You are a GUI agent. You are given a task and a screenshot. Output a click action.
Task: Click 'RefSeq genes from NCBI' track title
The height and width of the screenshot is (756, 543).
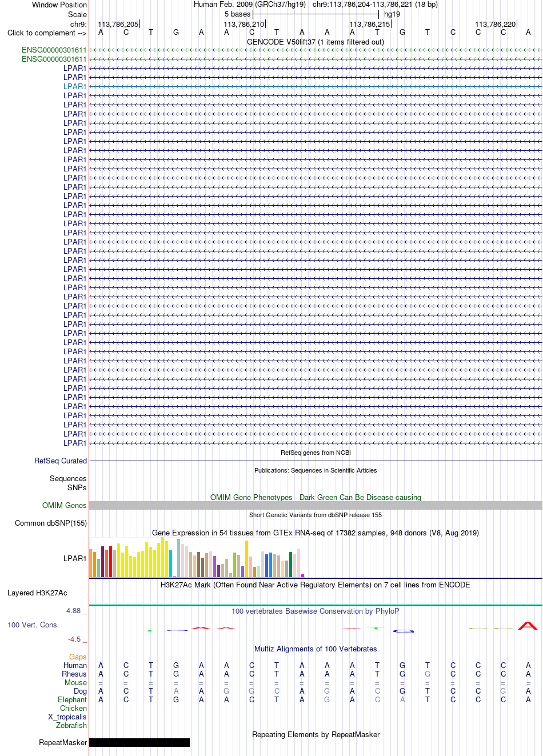coord(316,453)
